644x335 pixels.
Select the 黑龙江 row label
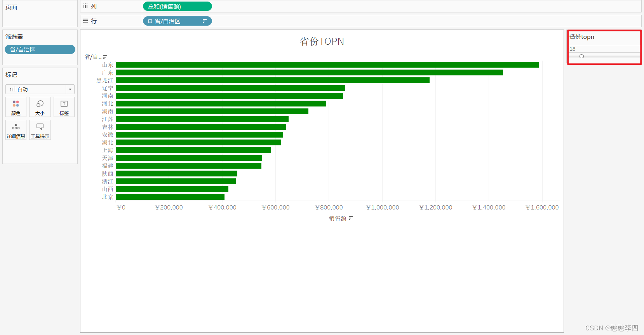(105, 80)
